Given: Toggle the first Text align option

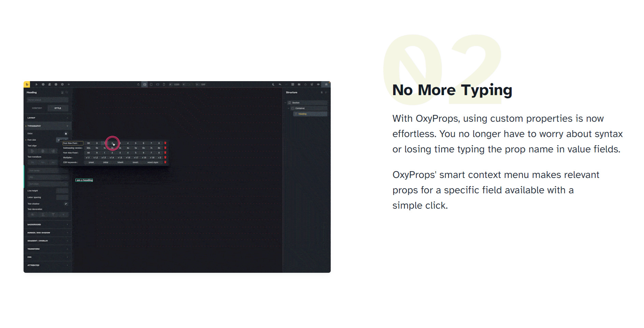Looking at the screenshot, I should 32,151.
